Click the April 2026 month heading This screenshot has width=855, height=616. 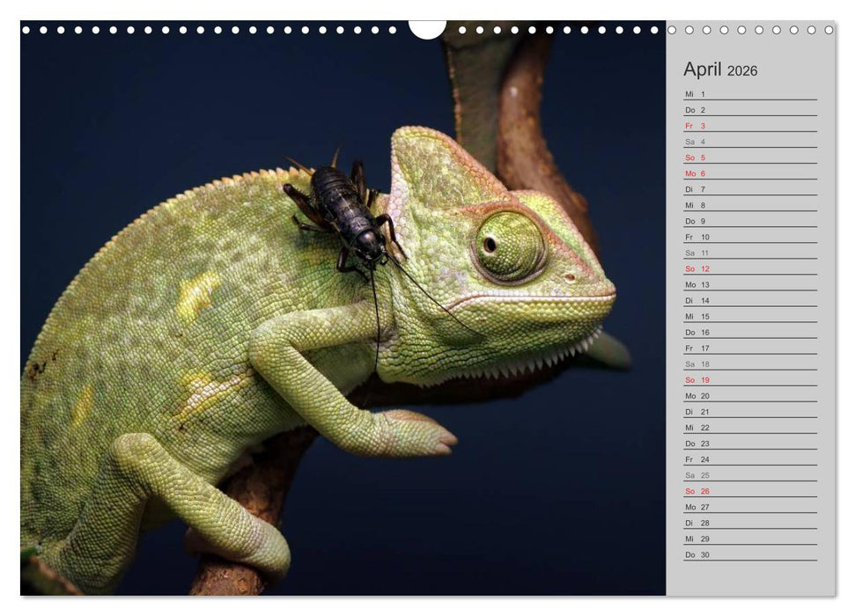point(719,70)
